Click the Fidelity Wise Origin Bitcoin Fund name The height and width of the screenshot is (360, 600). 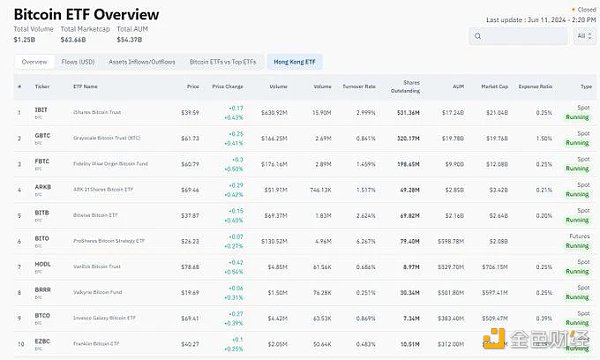click(111, 164)
